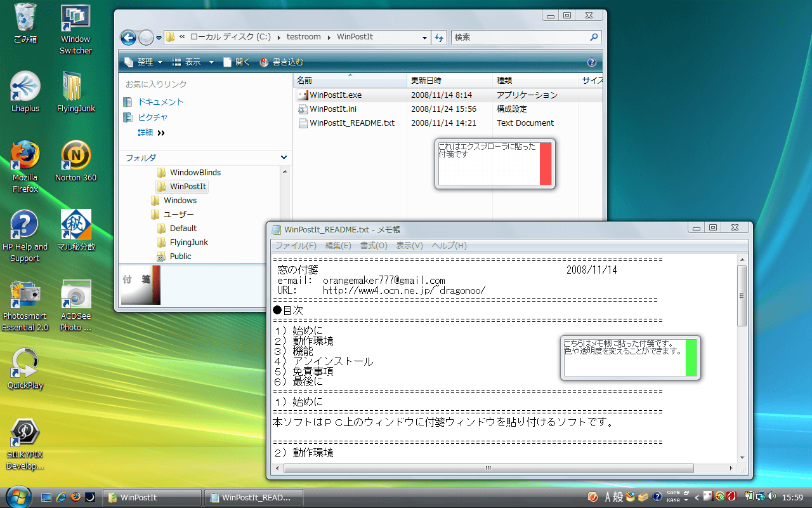Switch to WinPostIt taskbar button
This screenshot has height=508, width=812.
coord(153,497)
